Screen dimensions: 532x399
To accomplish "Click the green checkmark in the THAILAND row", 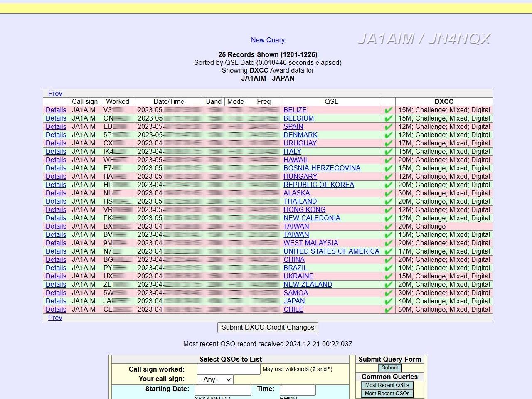I will (389, 202).
